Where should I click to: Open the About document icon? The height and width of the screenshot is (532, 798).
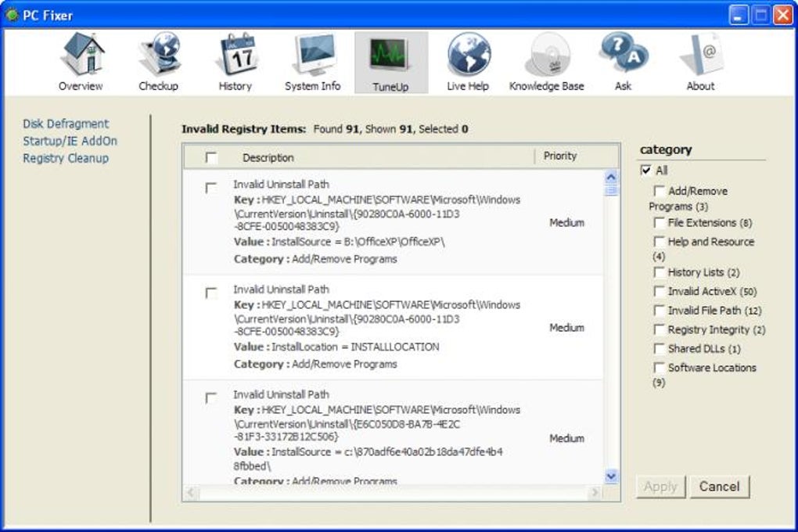[x=701, y=54]
